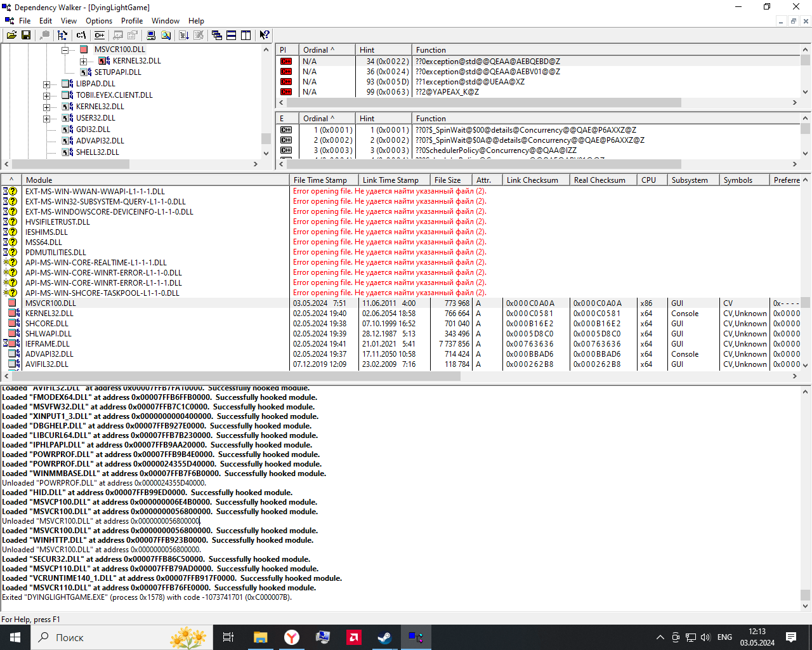The image size is (812, 650).
Task: Click the ENG language indicator
Action: pyautogui.click(x=724, y=637)
